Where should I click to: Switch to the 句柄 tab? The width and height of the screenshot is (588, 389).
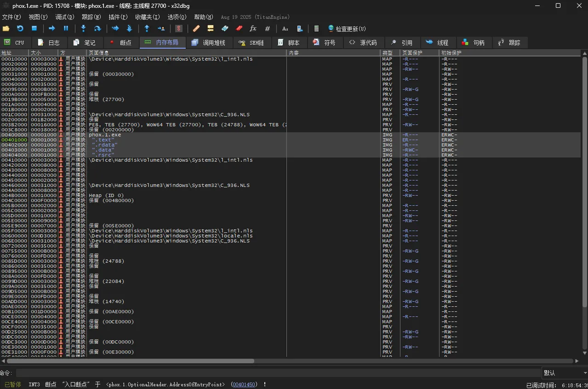coord(474,42)
